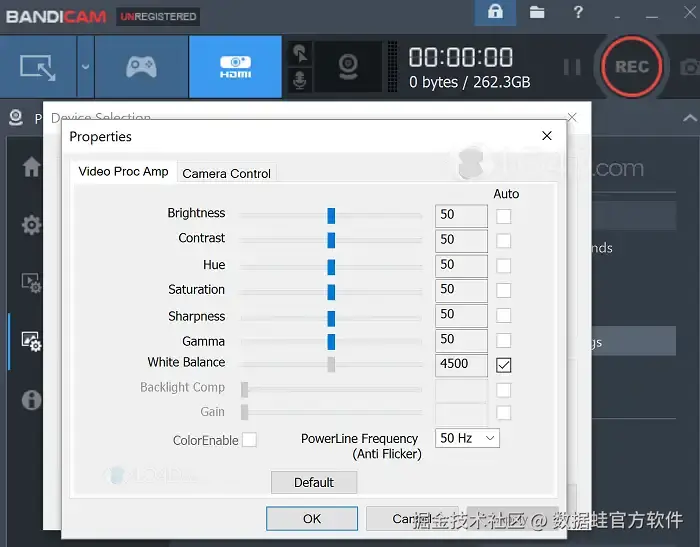The image size is (700, 547).
Task: Open Home section in sidebar
Action: click(x=31, y=167)
